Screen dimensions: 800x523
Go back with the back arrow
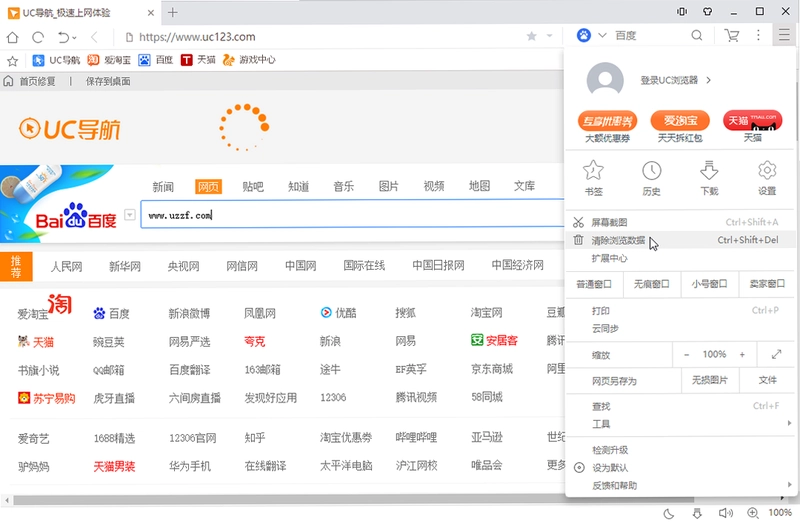[x=94, y=37]
